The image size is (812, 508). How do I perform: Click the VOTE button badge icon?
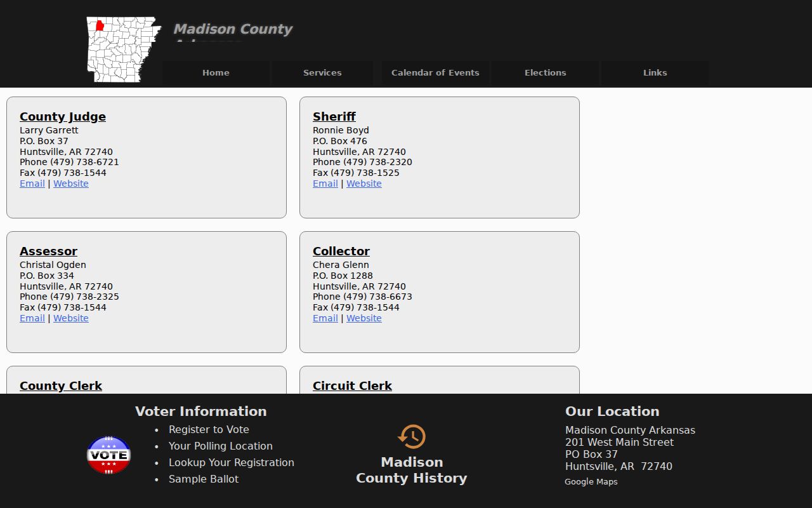pos(108,455)
